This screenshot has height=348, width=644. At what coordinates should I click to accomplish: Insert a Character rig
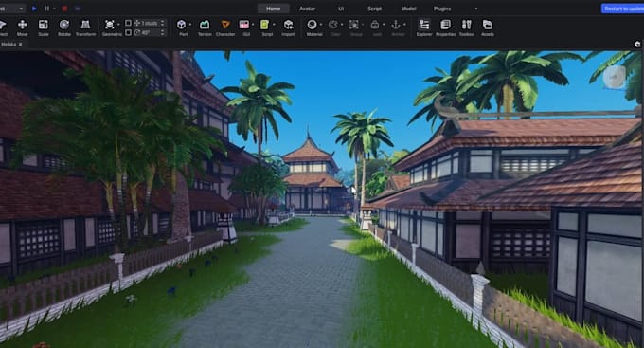click(225, 27)
